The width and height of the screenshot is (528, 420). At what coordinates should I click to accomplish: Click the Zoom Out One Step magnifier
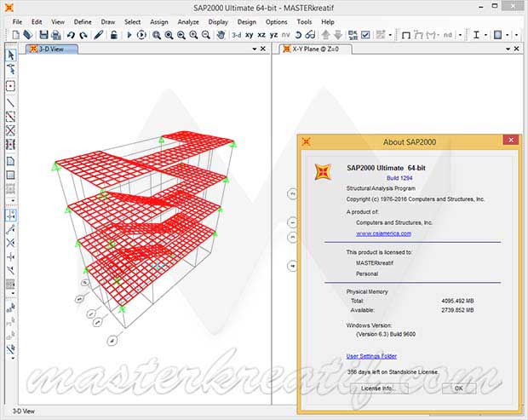pyautogui.click(x=206, y=35)
